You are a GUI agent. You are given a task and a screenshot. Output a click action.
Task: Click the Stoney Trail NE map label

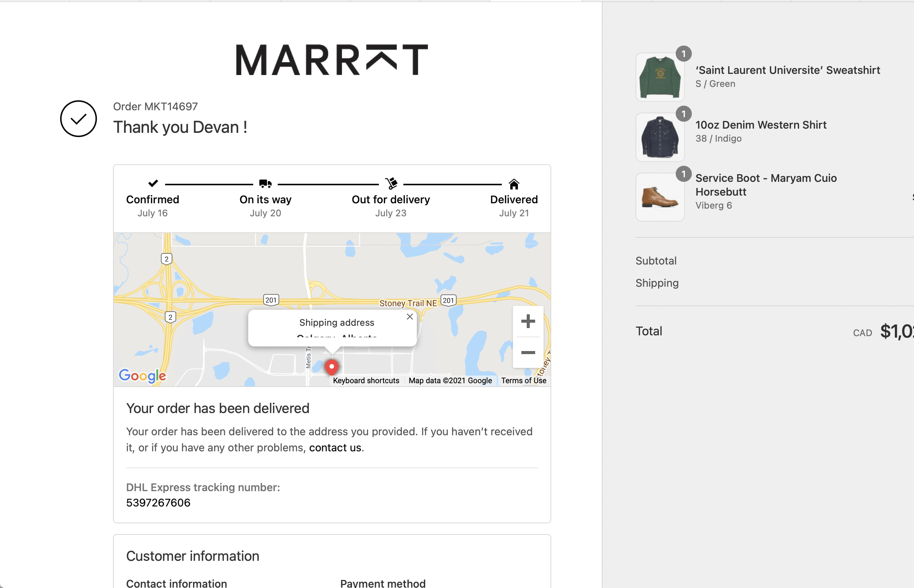(408, 303)
